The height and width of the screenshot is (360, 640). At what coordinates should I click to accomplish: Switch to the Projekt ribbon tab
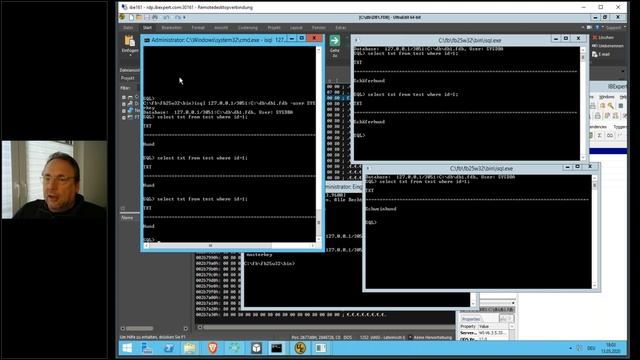(x=274, y=28)
